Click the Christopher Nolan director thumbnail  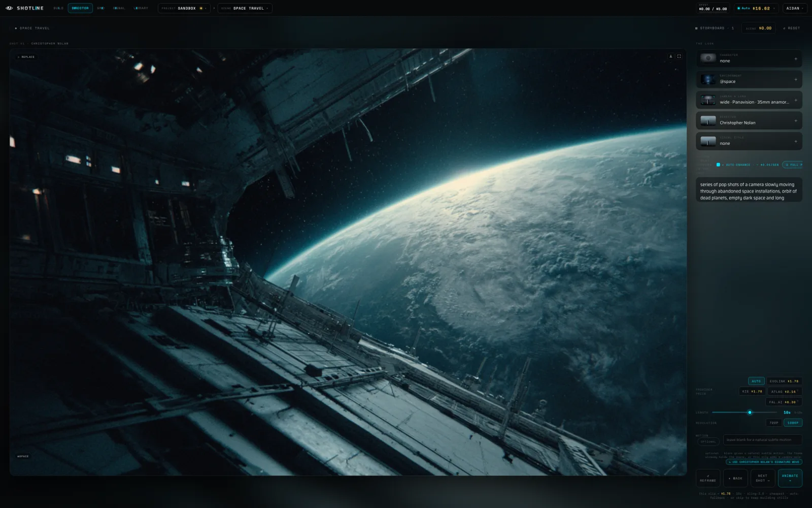tap(708, 120)
